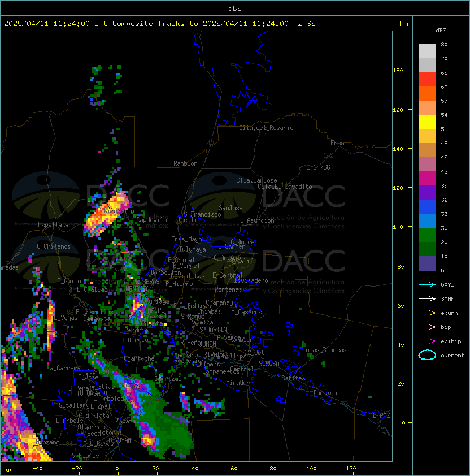The image size is (470, 476).
Task: Click the L_Dormida place label
Action: click(321, 393)
